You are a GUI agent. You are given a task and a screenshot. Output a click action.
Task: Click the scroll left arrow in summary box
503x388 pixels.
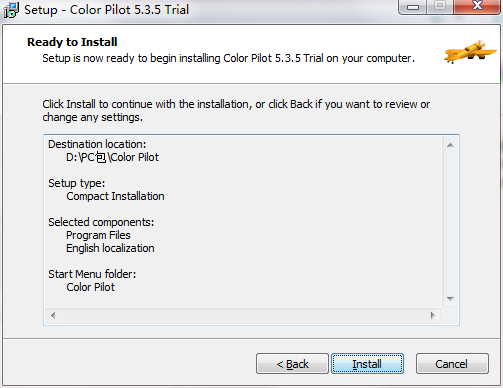[x=53, y=315]
